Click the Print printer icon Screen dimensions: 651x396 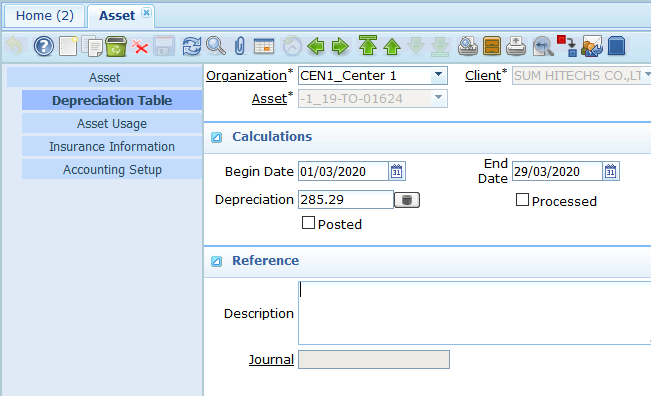[x=516, y=46]
